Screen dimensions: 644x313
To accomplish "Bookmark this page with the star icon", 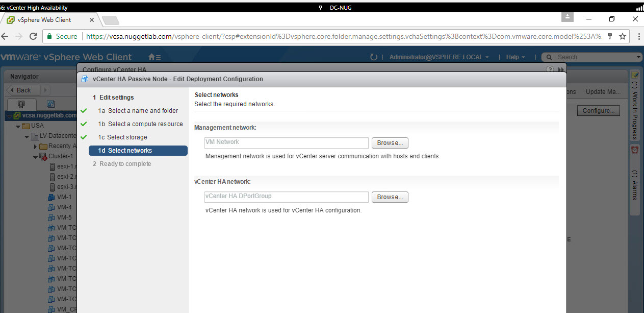I will [x=623, y=36].
